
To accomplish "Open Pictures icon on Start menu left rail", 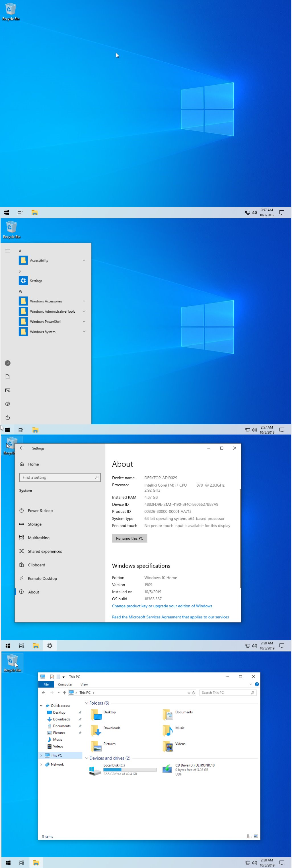I will pos(7,390).
